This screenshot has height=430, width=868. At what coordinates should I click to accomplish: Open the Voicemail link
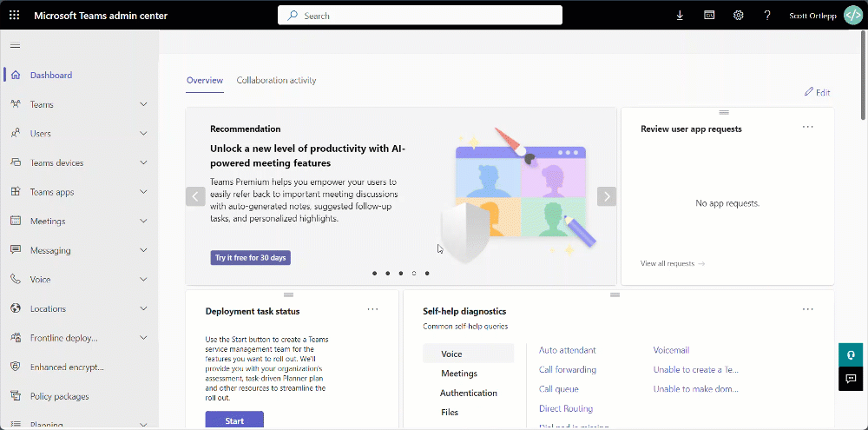tap(671, 350)
